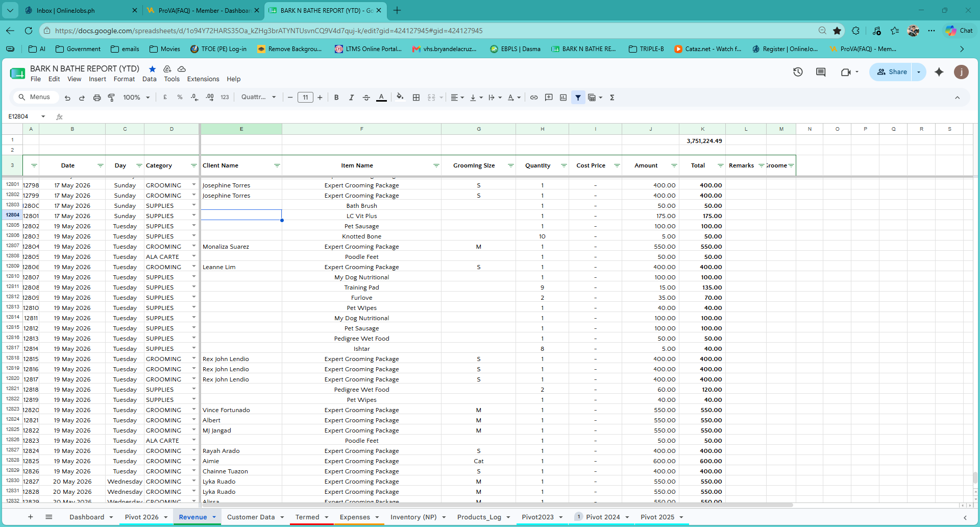This screenshot has height=527, width=980.
Task: Open comments panel icon
Action: click(x=821, y=72)
